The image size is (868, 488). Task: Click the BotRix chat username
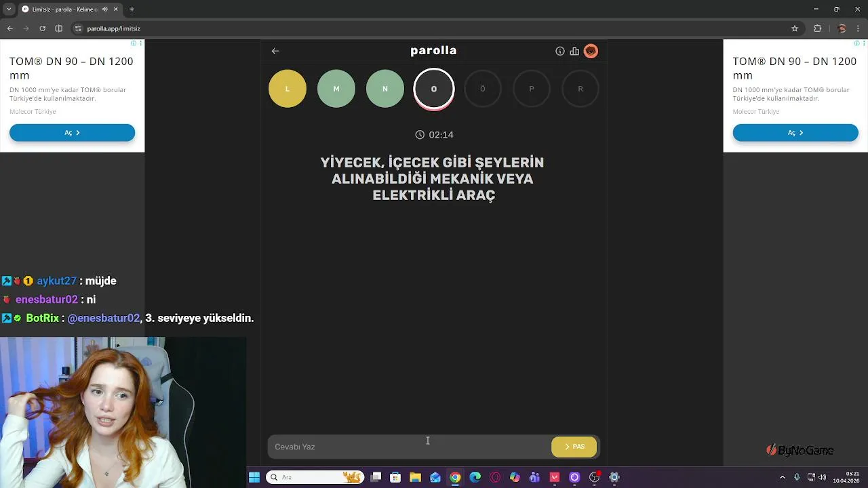pyautogui.click(x=43, y=318)
